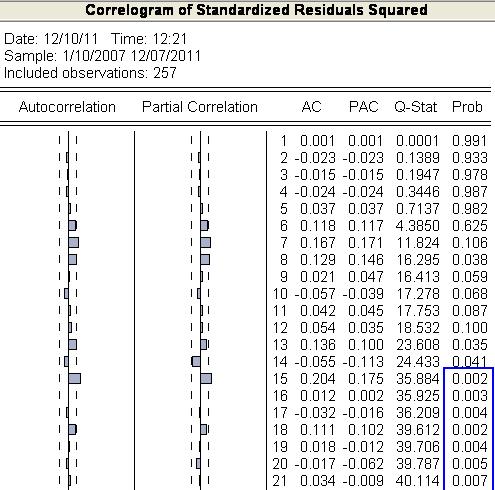Click the Q-Stat column header
The width and height of the screenshot is (495, 490).
coord(415,107)
